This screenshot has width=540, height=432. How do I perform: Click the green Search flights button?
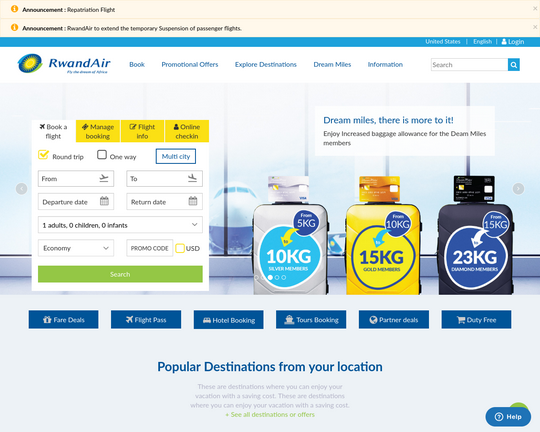click(120, 274)
